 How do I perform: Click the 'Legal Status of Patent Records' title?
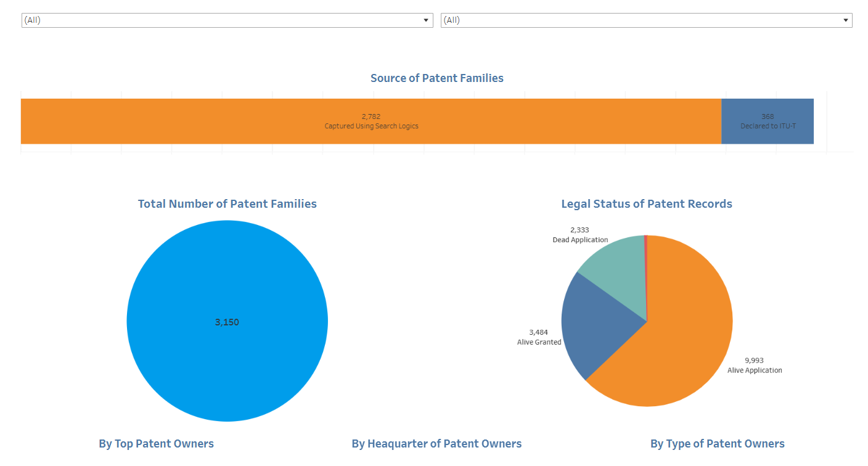pyautogui.click(x=647, y=204)
